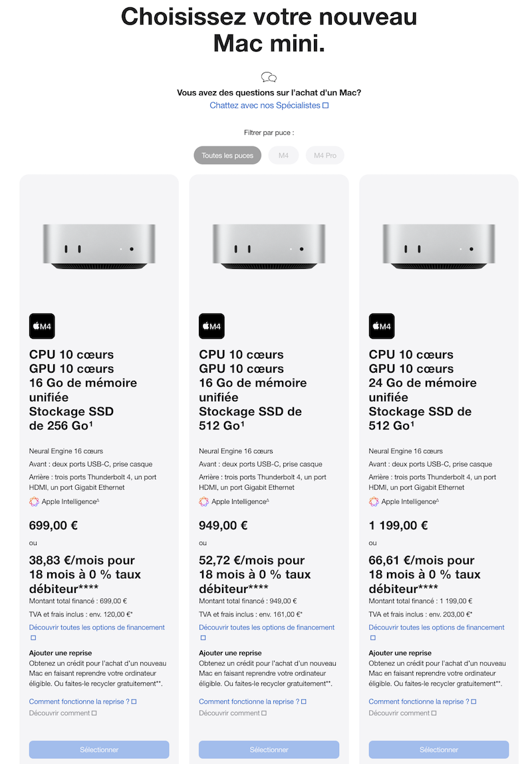Viewport: 532px width, 764px height.
Task: Click M4 chip badge on 949 € model
Action: coord(211,326)
